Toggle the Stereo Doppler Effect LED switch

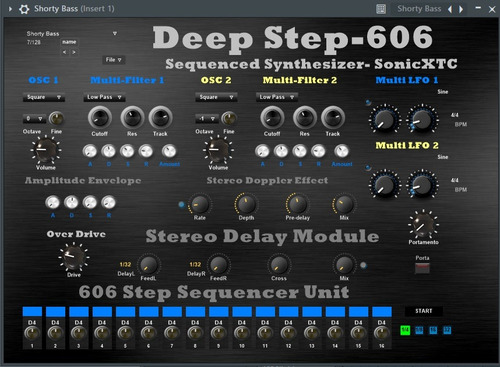point(181,204)
